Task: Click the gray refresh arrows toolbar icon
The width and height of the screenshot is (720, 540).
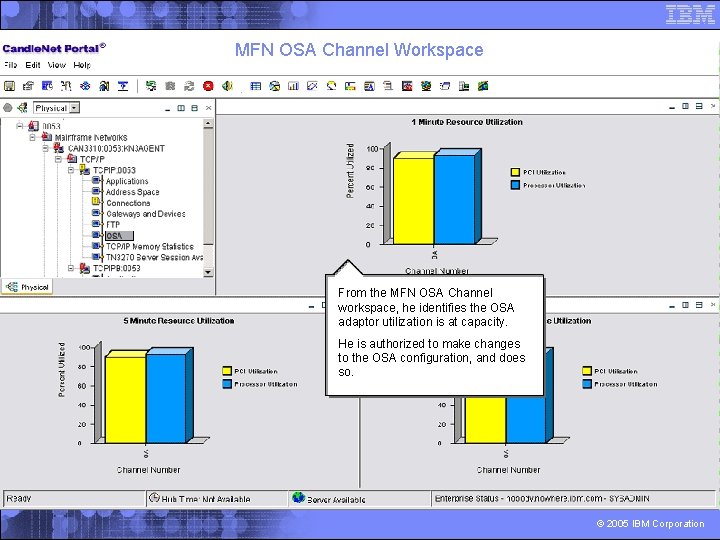Action: tap(189, 86)
